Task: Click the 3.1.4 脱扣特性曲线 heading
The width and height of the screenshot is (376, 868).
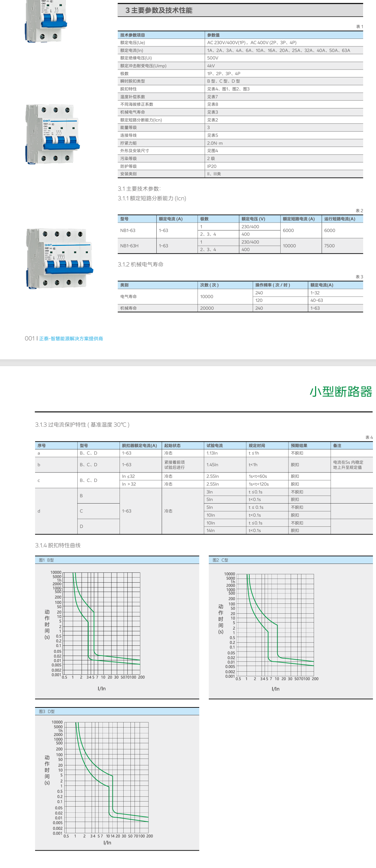Action: [58, 545]
